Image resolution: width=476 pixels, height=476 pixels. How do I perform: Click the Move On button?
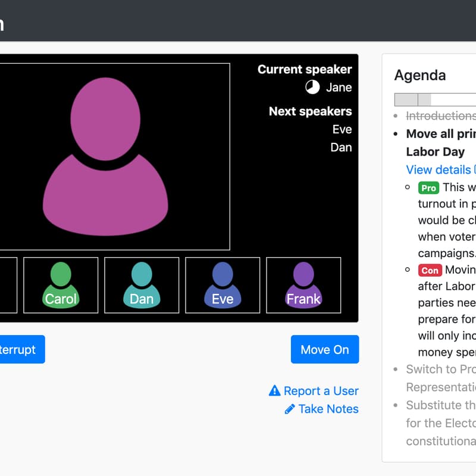(x=325, y=349)
